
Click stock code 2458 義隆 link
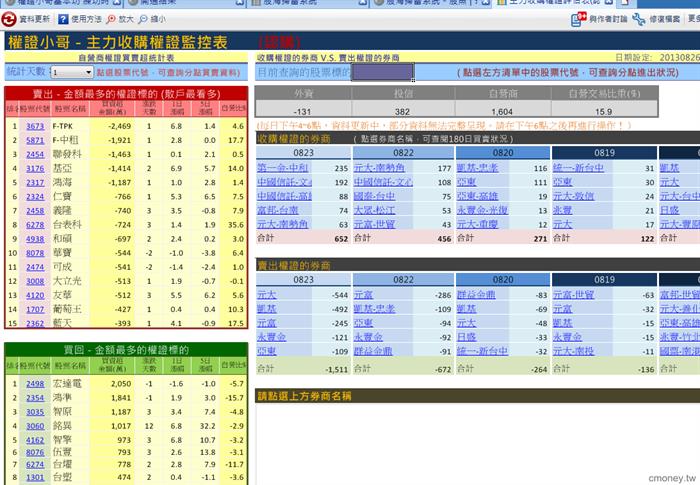[35, 211]
